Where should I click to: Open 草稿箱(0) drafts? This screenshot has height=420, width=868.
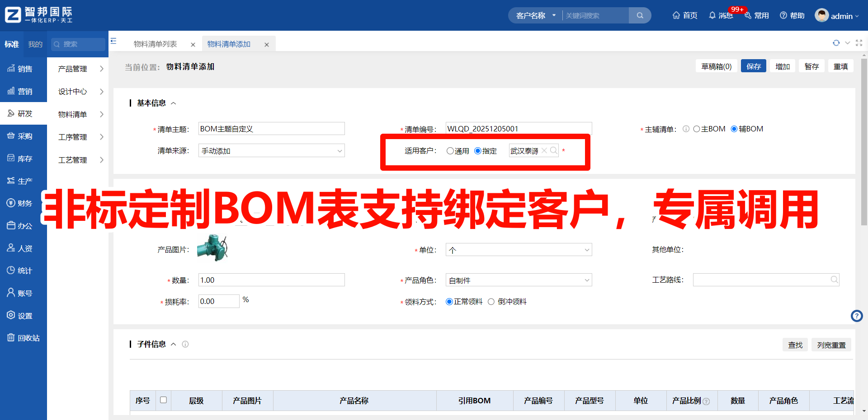point(716,66)
